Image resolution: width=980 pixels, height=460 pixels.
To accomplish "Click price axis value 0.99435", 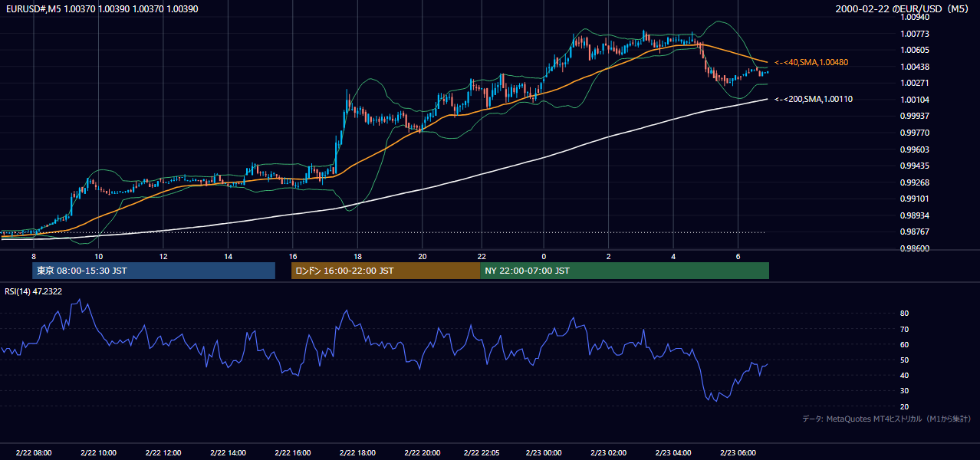I will [x=915, y=166].
